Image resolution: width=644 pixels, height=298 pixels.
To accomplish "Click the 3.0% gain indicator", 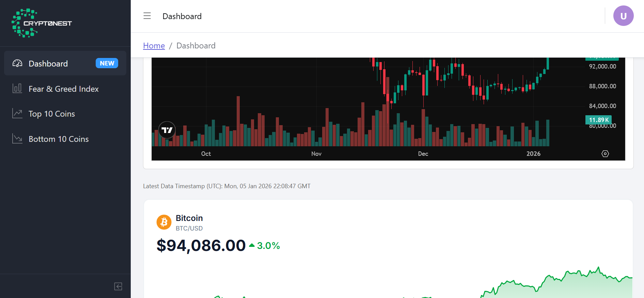I will coord(268,245).
